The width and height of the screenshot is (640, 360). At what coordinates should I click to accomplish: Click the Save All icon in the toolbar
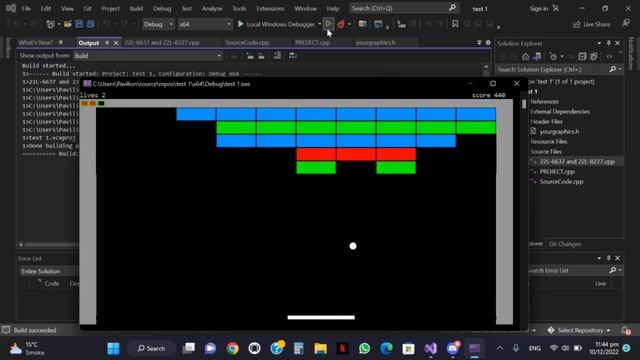(91, 24)
